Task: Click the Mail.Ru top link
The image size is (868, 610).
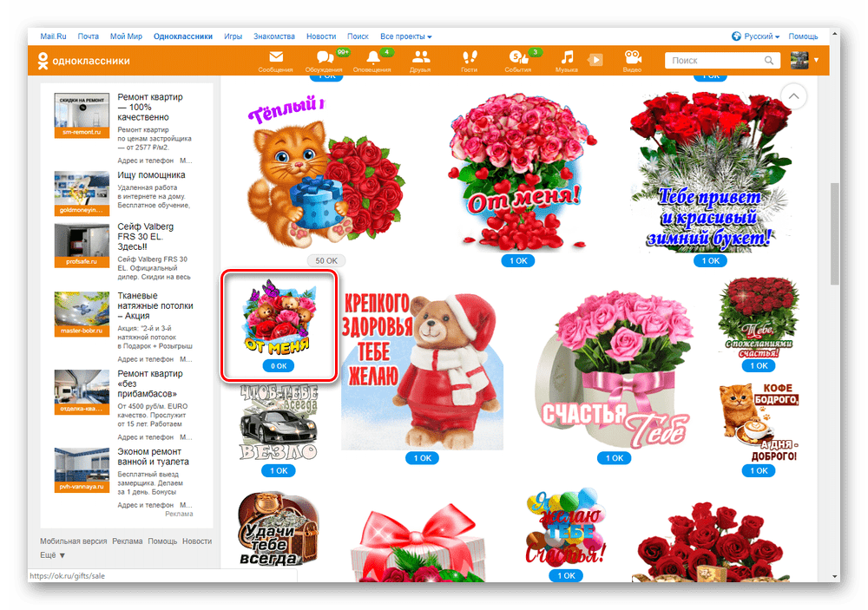Action: [53, 36]
